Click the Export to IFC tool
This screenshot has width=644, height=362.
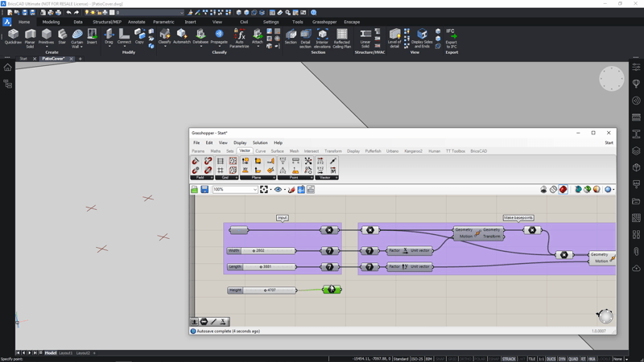pyautogui.click(x=451, y=38)
